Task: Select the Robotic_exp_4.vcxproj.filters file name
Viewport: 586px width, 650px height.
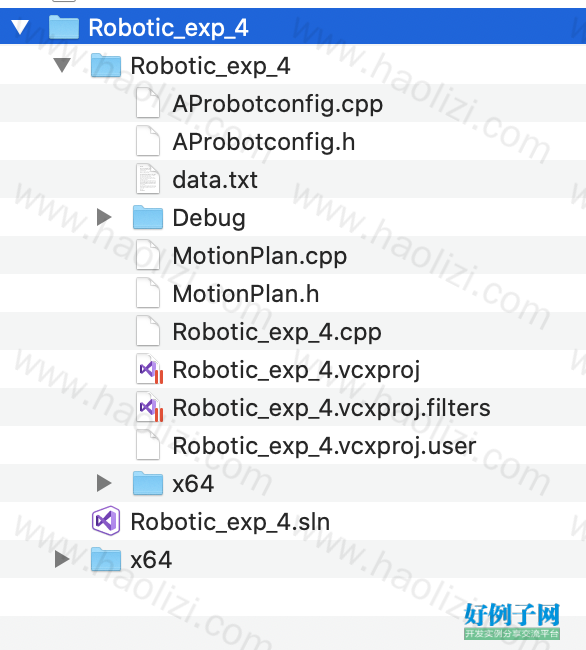Action: (332, 408)
